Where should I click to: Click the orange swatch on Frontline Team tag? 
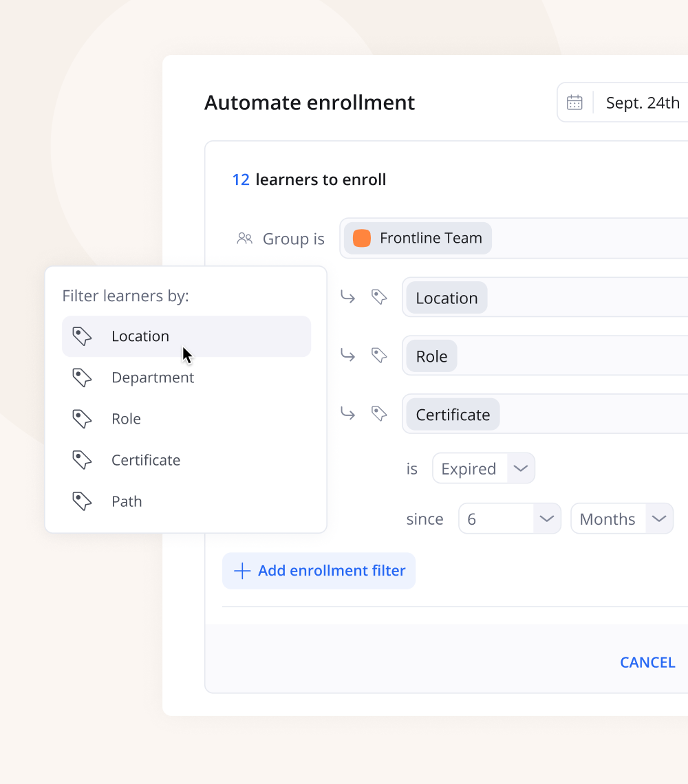tap(363, 237)
